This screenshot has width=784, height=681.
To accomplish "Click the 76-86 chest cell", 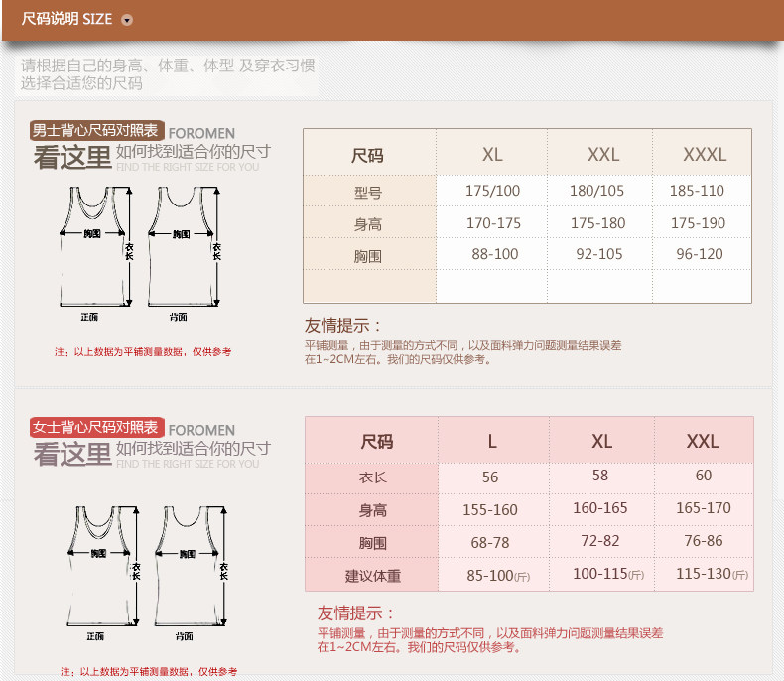I will coord(704,540).
